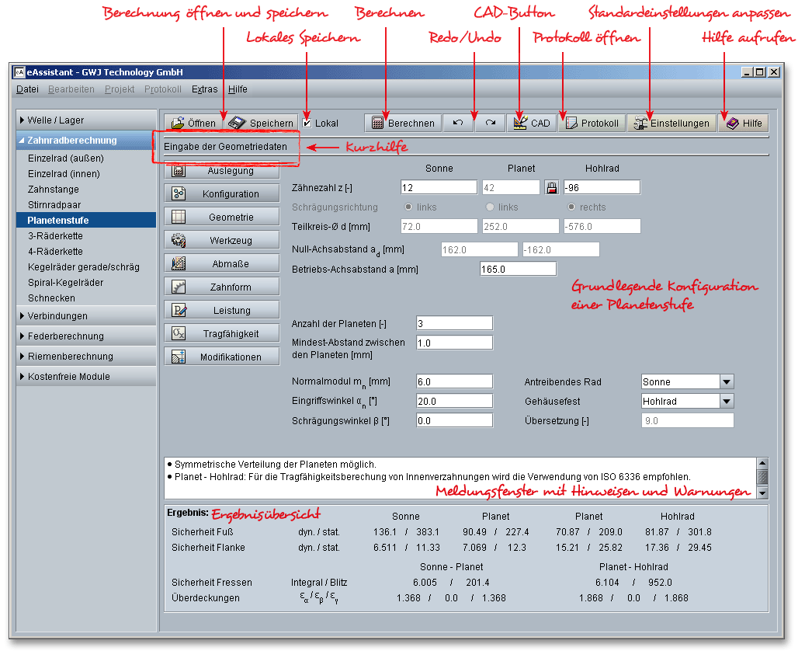Click the Undo arrow icon
This screenshot has height=651, width=812.
click(x=458, y=123)
